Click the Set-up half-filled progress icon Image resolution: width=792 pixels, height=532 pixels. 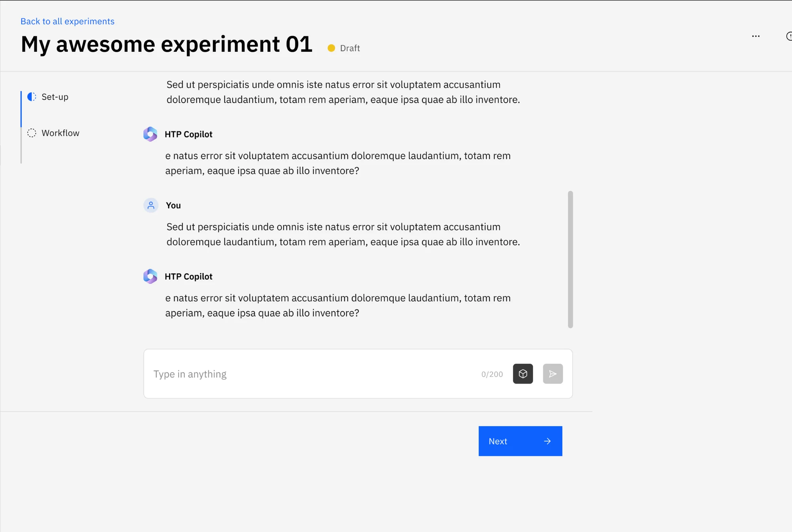tap(32, 97)
